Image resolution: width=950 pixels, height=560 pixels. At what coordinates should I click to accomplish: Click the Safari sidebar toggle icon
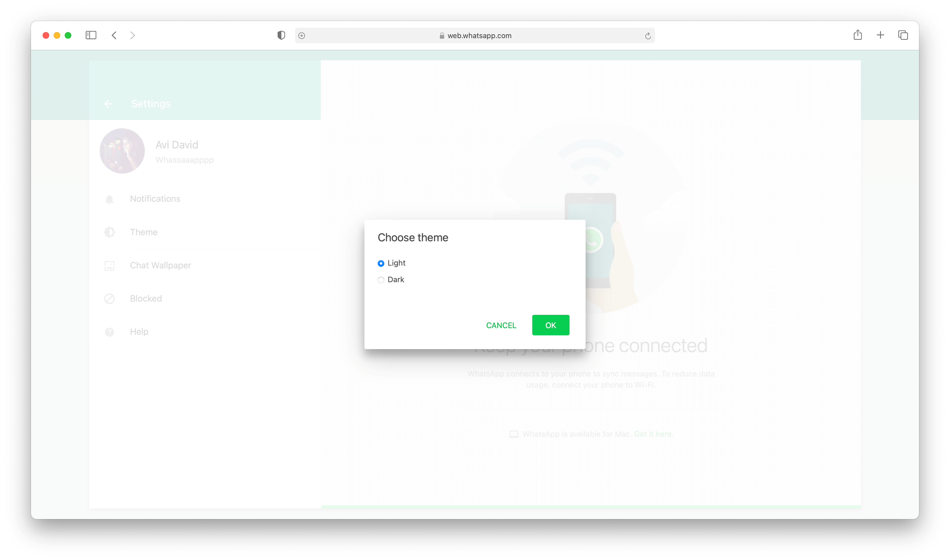[x=91, y=35]
